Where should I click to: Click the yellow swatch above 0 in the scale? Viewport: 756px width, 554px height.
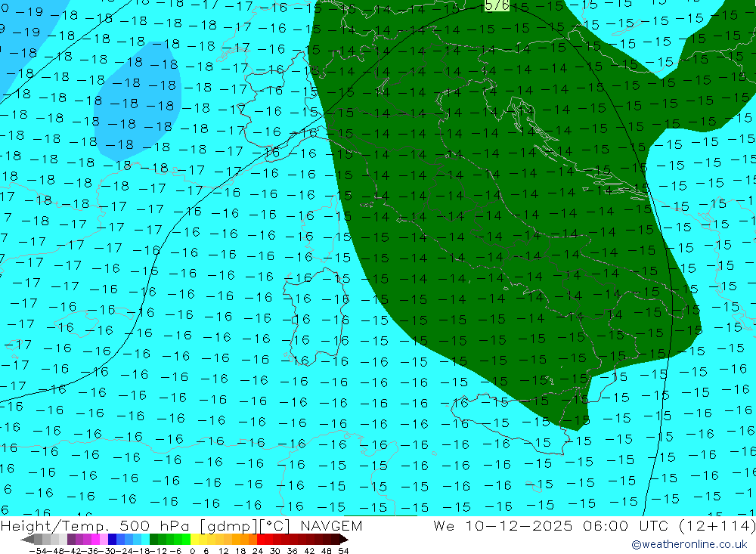click(195, 540)
